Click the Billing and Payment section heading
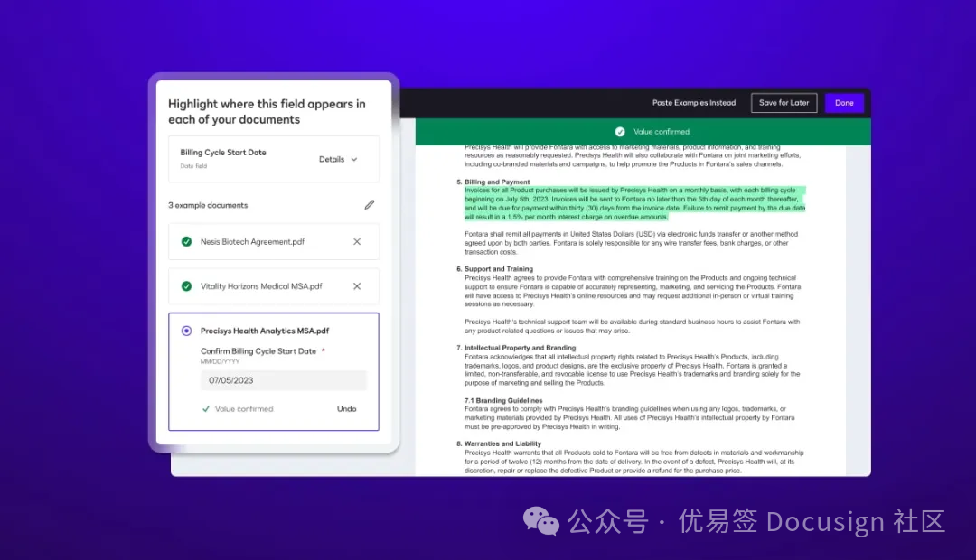976x560 pixels. pos(497,182)
